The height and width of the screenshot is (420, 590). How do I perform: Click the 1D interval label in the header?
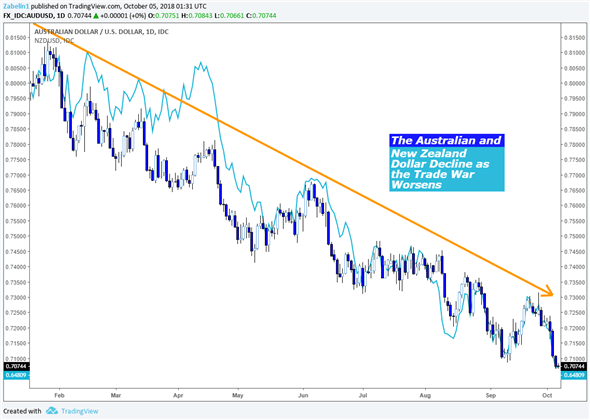coord(60,16)
